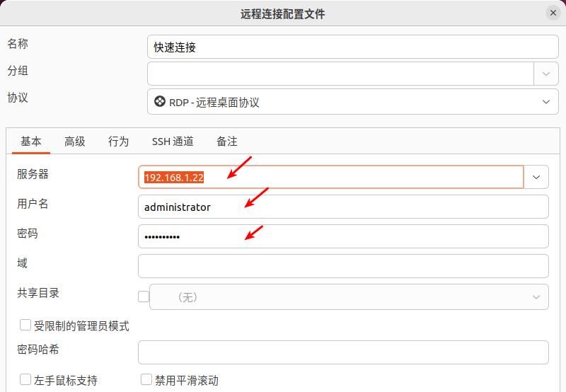Switch to the 基本 tab
Image resolution: width=566 pixels, height=392 pixels.
coord(31,141)
